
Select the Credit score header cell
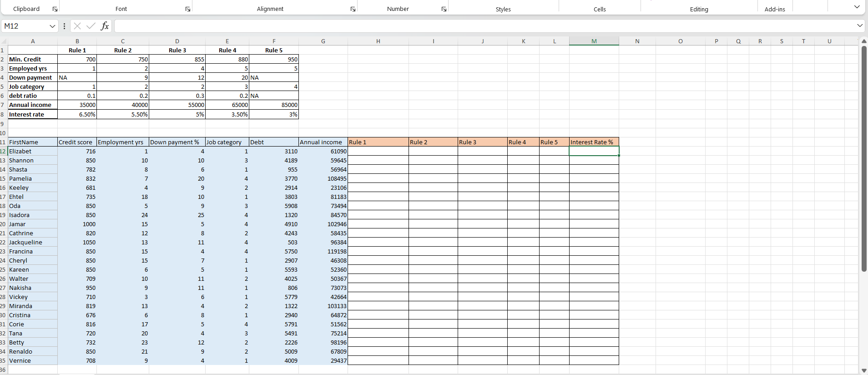tap(77, 142)
